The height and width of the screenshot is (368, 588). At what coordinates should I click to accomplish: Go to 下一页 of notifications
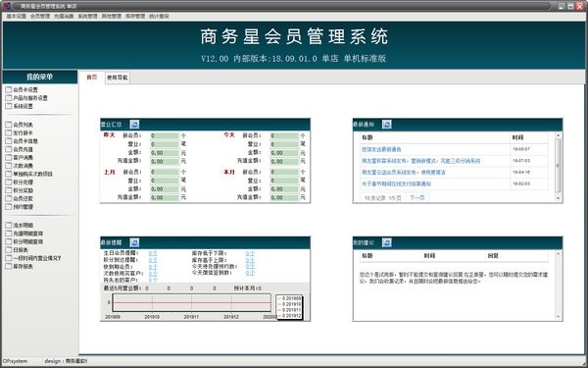point(417,197)
